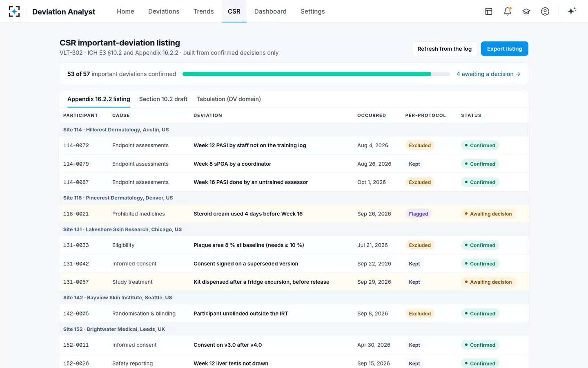The height and width of the screenshot is (368, 588).
Task: Open deviation 'Week 8 sPGA by a coordinator'
Action: click(232, 164)
